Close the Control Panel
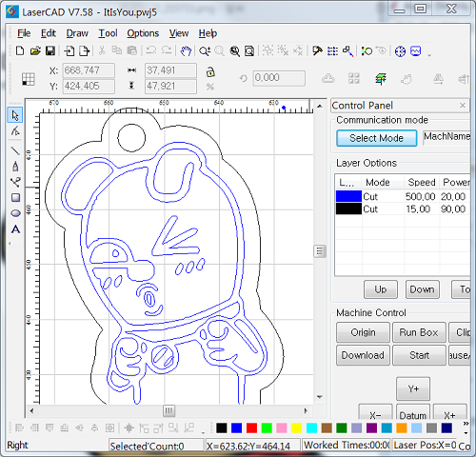Screen dimensions: 476x457 point(463,106)
